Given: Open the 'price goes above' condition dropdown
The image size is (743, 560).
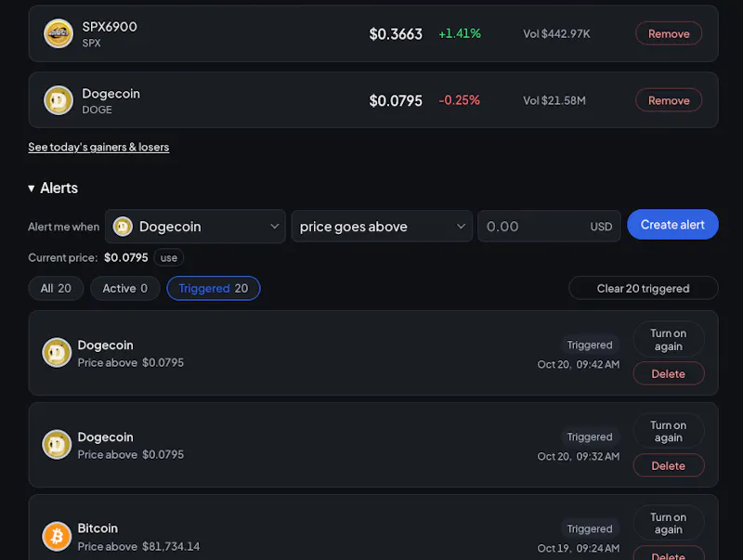Looking at the screenshot, I should (x=382, y=227).
